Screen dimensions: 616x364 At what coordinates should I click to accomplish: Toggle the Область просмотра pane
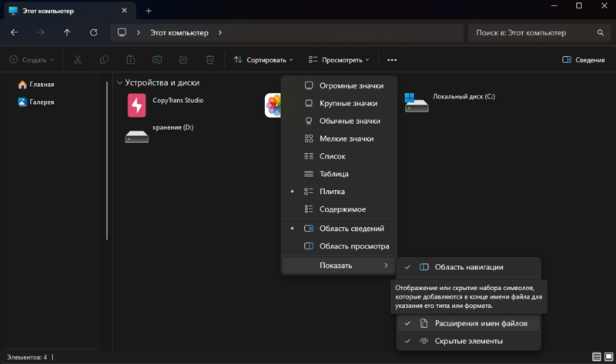340,246
